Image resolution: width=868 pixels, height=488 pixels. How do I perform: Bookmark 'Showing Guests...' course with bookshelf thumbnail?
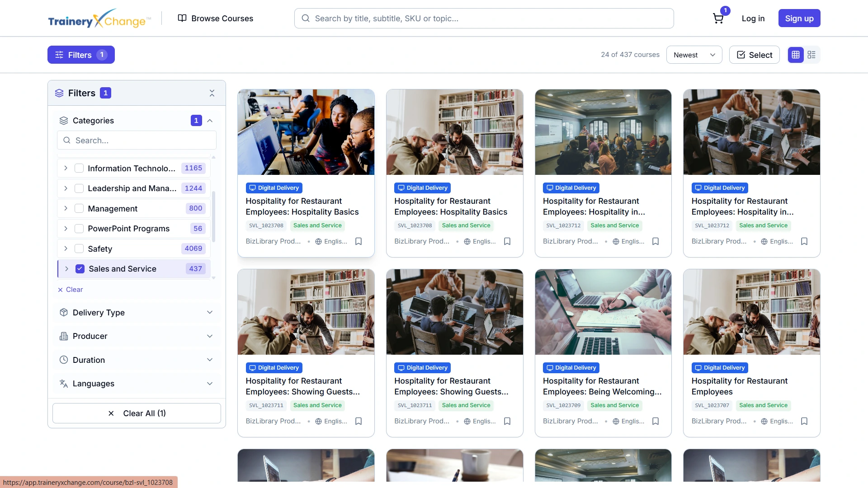click(x=359, y=421)
